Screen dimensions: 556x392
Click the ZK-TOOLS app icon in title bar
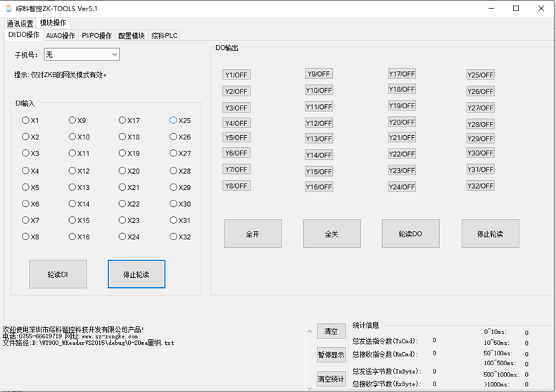point(8,8)
